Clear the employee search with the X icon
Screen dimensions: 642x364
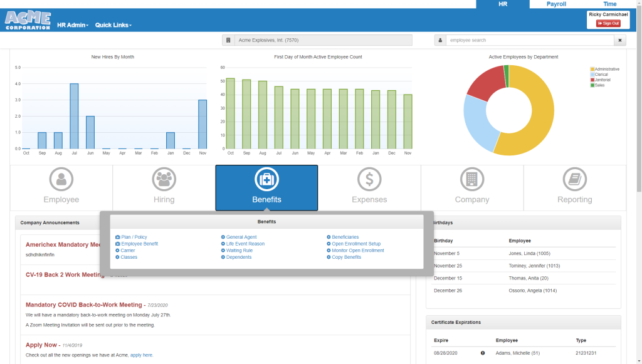pos(619,40)
